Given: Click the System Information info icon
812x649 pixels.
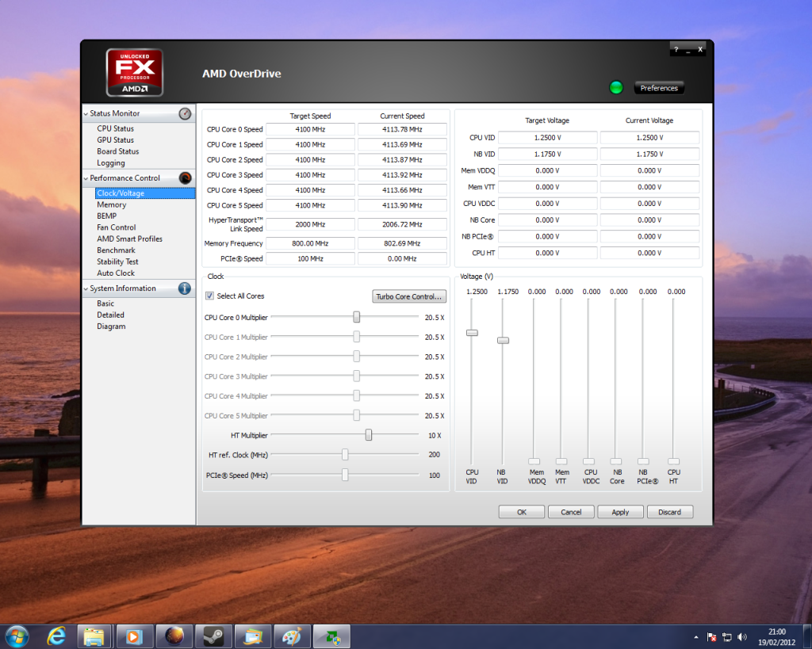Looking at the screenshot, I should pos(184,288).
